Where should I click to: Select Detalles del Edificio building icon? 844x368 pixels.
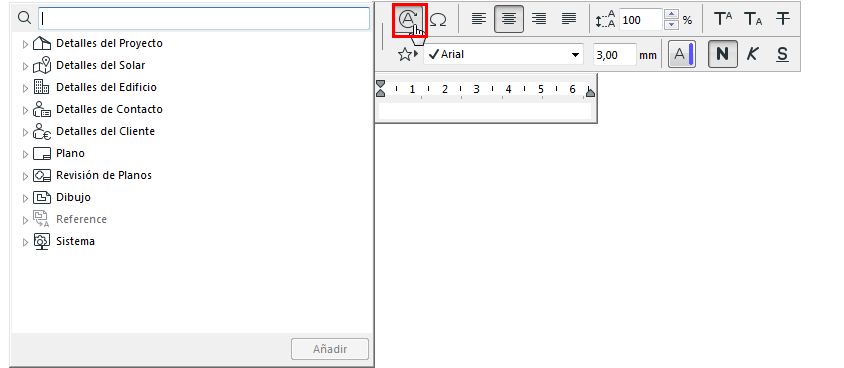pos(41,87)
